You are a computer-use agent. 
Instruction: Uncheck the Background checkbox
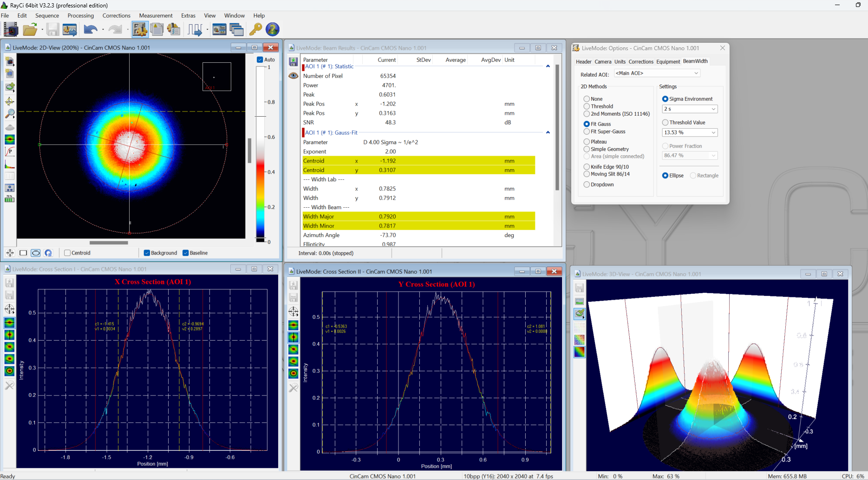point(147,253)
